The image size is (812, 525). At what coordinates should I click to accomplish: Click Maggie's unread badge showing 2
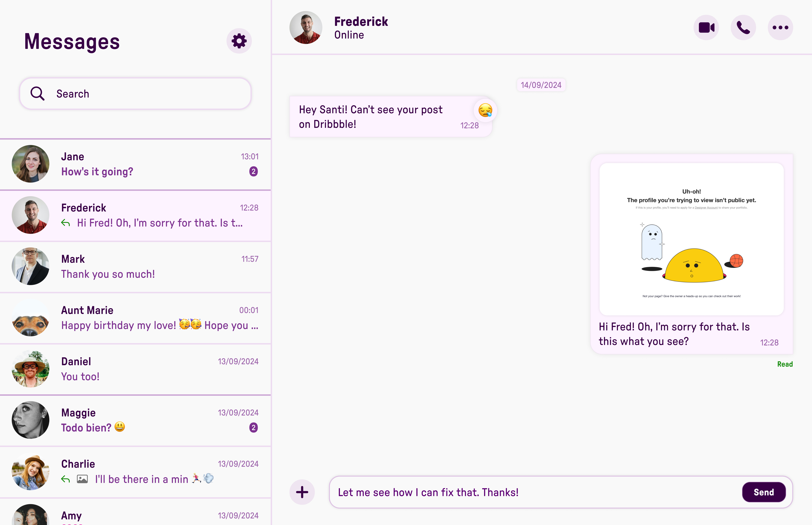coord(253,428)
